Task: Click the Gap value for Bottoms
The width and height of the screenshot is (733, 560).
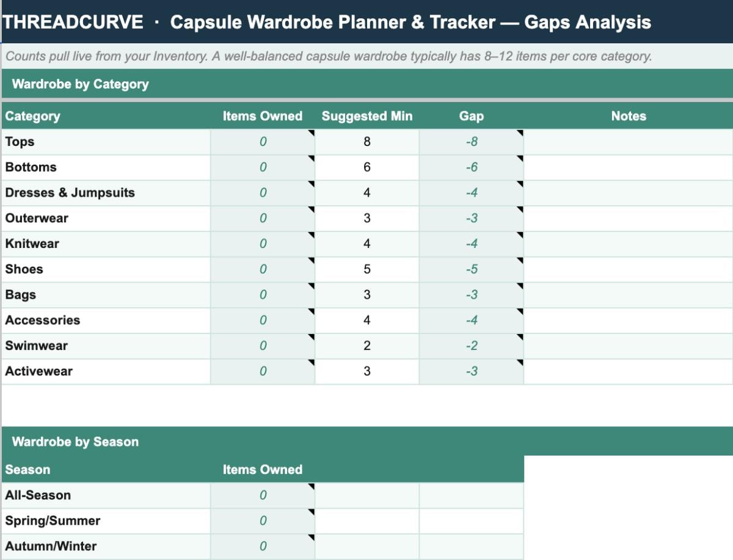Action: tap(470, 167)
